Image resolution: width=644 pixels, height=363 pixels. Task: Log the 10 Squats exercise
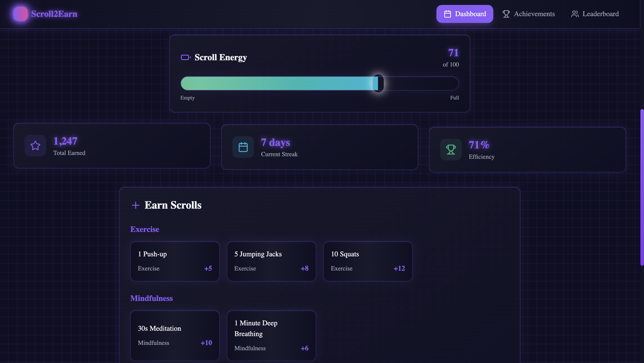point(368,261)
